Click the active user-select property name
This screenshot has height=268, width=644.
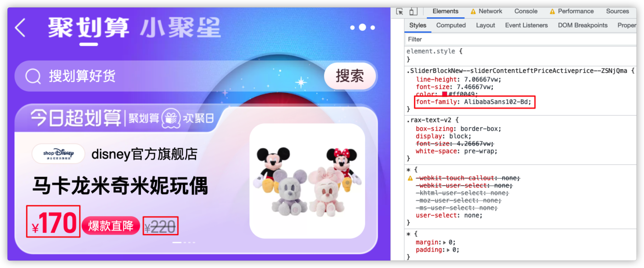pyautogui.click(x=436, y=216)
